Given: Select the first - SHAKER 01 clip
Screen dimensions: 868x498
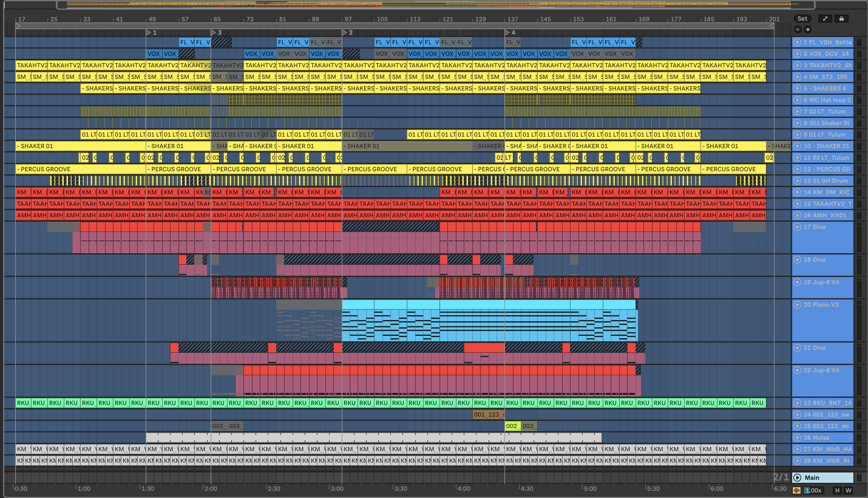Looking at the screenshot, I should coord(81,146).
